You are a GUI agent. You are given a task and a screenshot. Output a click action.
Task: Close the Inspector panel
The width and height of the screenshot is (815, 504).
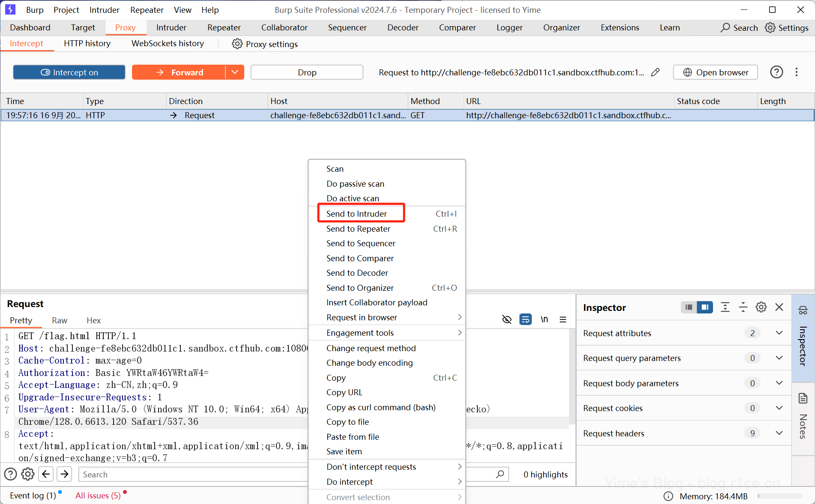(779, 307)
